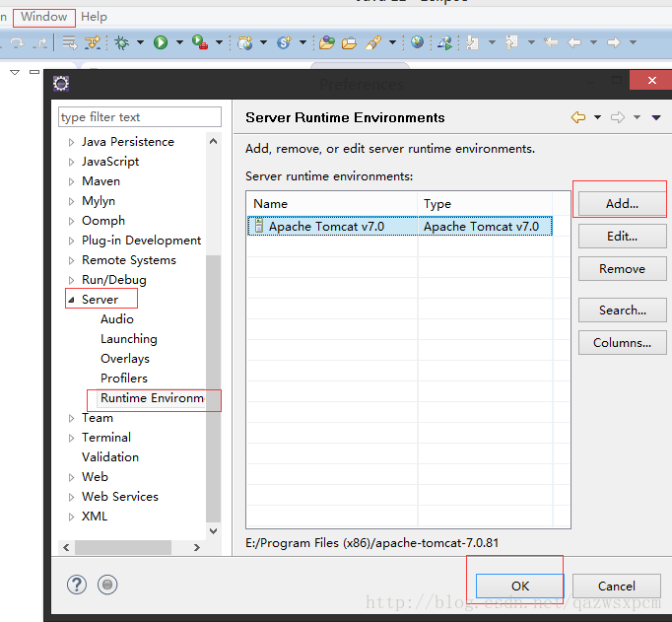Image resolution: width=672 pixels, height=622 pixels.
Task: Select the JavaScript preference category
Action: pyautogui.click(x=110, y=162)
